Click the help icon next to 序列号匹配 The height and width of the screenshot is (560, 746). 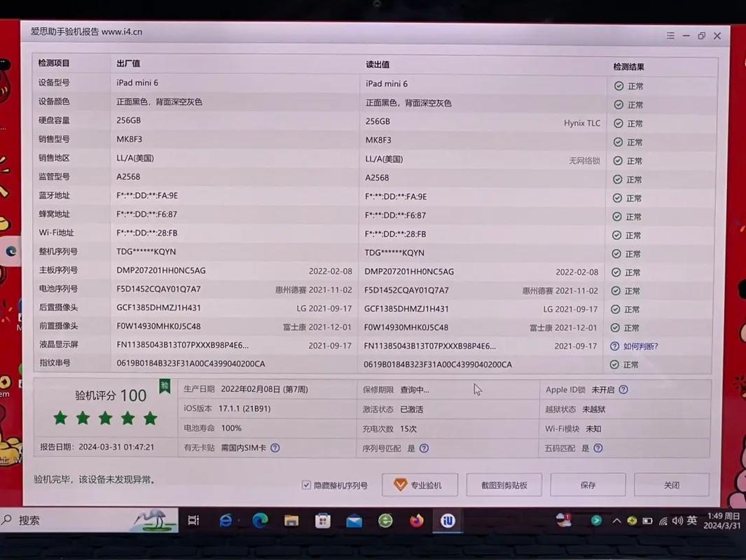click(425, 448)
